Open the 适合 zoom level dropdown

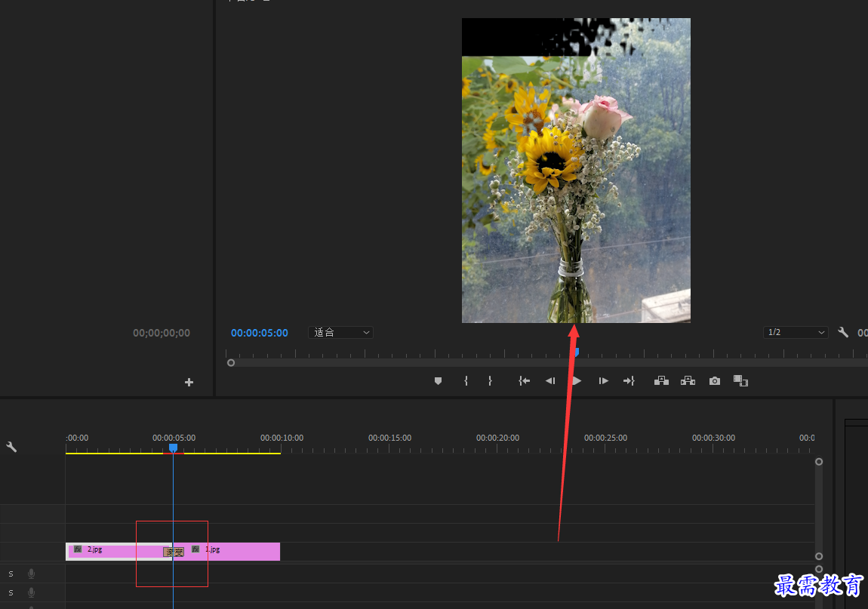click(340, 332)
